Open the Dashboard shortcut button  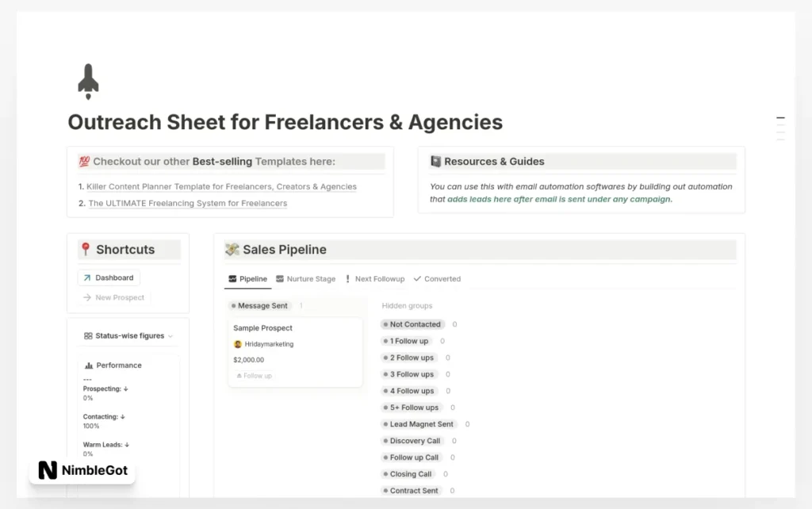click(x=109, y=277)
